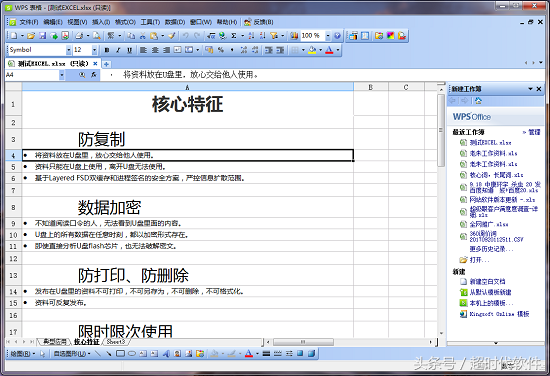This screenshot has height=376, width=550.
Task: Expand the Symbol font name dropdown
Action: pyautogui.click(x=68, y=50)
